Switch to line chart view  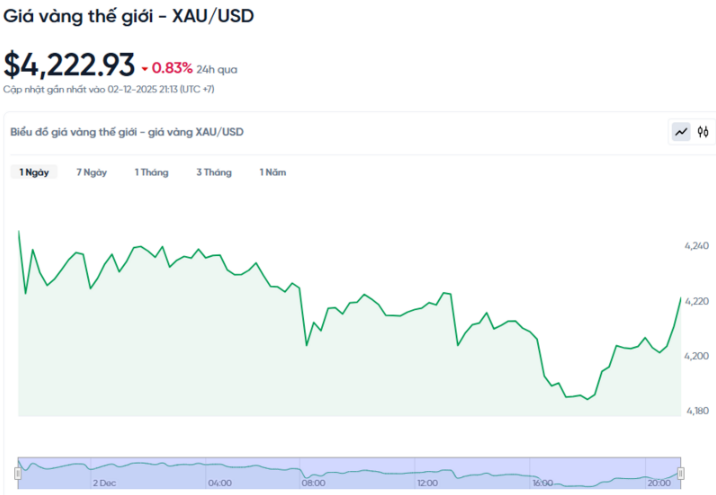coord(681,131)
